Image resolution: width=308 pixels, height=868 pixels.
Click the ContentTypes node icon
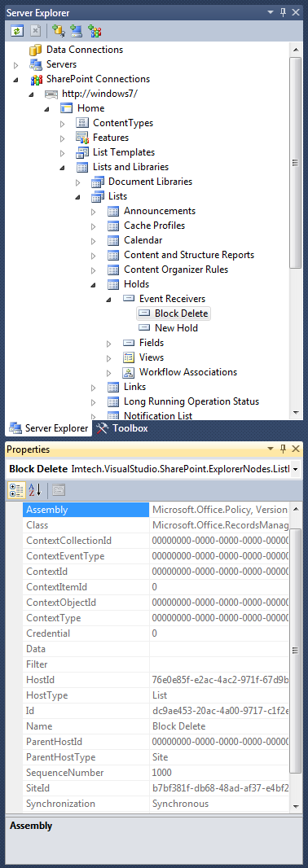click(82, 123)
